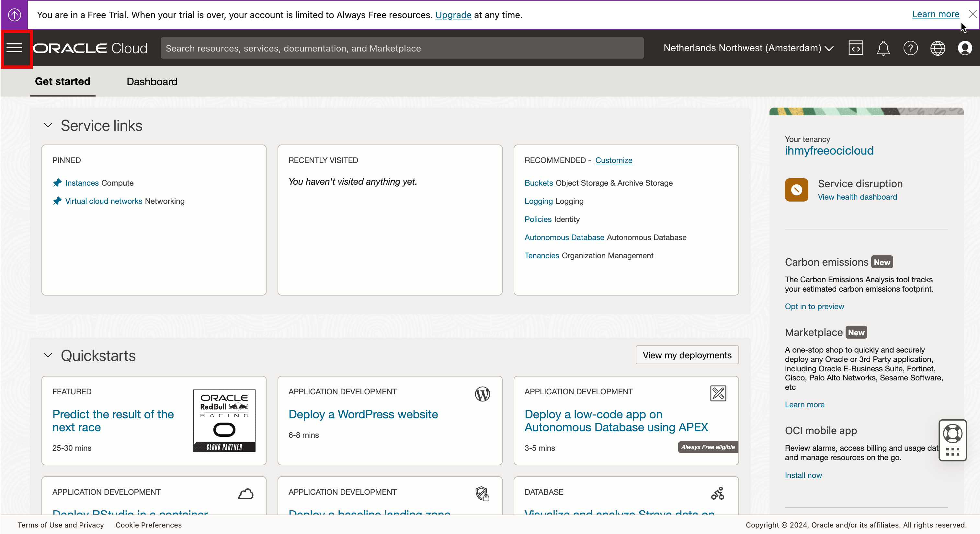Switch to the Dashboard tab
This screenshot has width=980, height=534.
[152, 81]
